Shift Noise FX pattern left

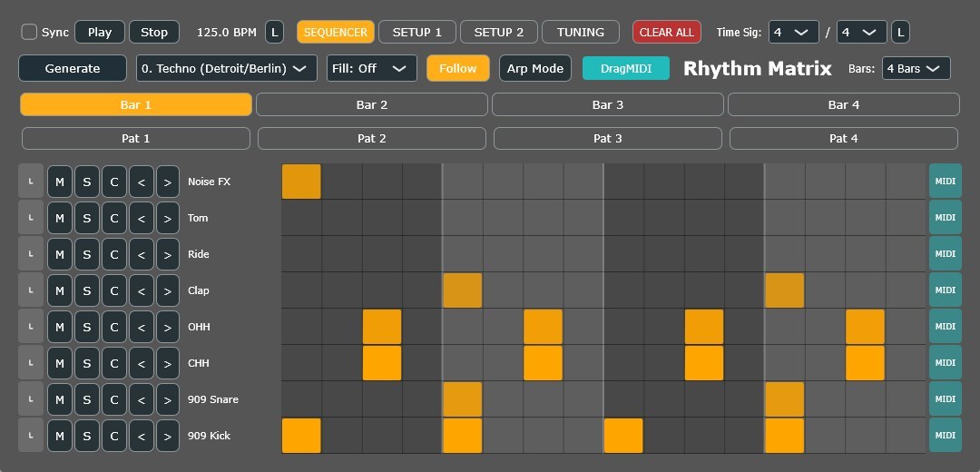pyautogui.click(x=142, y=182)
